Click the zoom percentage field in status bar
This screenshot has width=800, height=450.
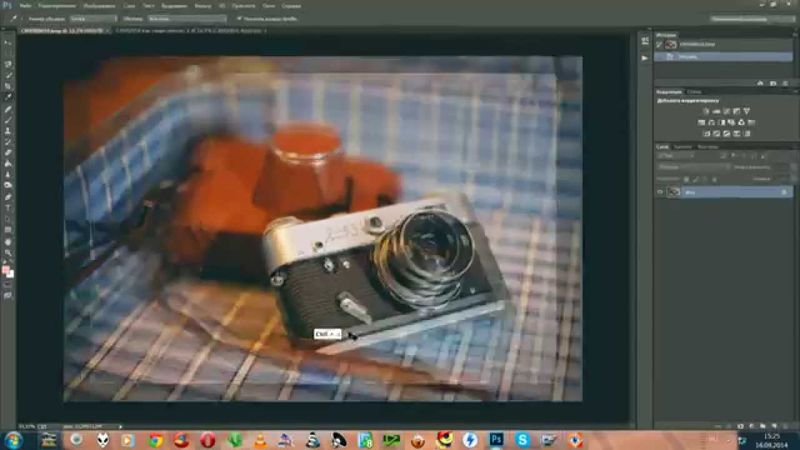pyautogui.click(x=27, y=427)
